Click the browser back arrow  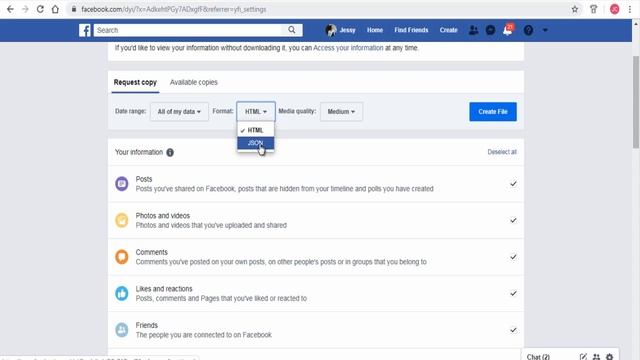10,9
